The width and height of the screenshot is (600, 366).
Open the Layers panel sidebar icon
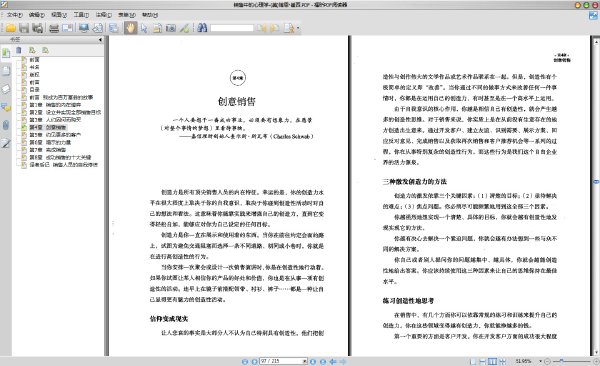click(6, 89)
